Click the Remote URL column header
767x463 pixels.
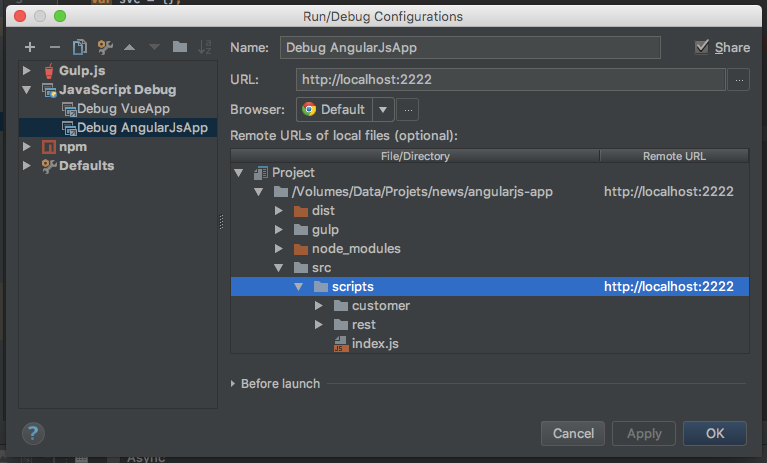[674, 156]
